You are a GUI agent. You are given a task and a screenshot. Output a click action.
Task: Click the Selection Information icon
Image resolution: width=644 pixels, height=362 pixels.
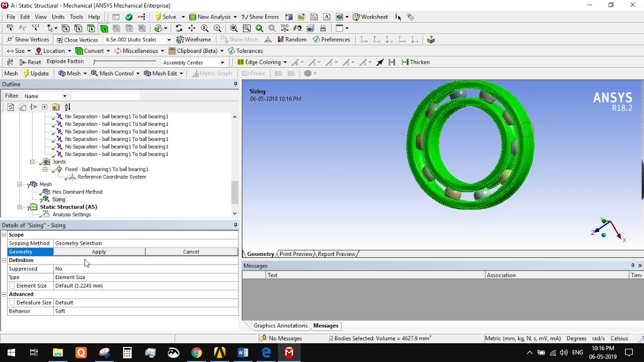click(398, 17)
